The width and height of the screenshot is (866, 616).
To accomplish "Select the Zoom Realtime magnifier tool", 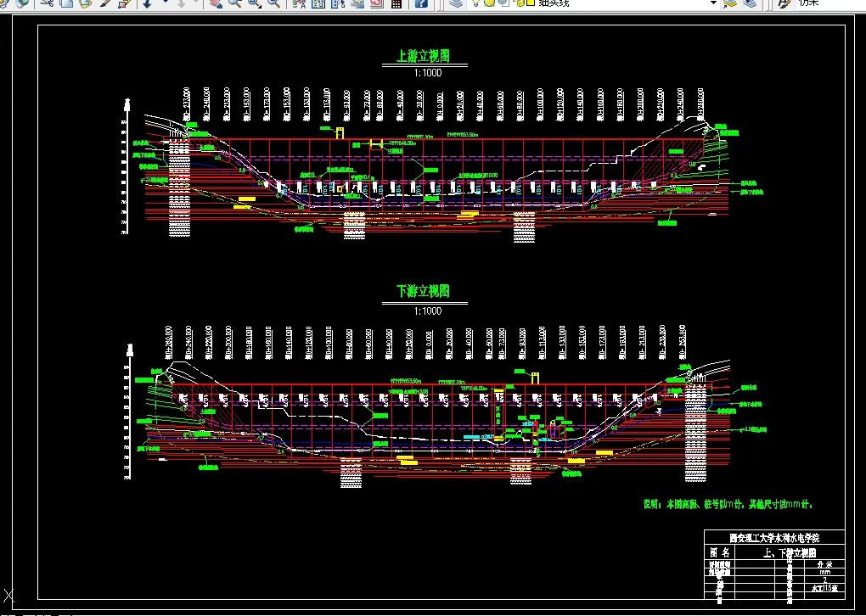I will tap(235, 3).
